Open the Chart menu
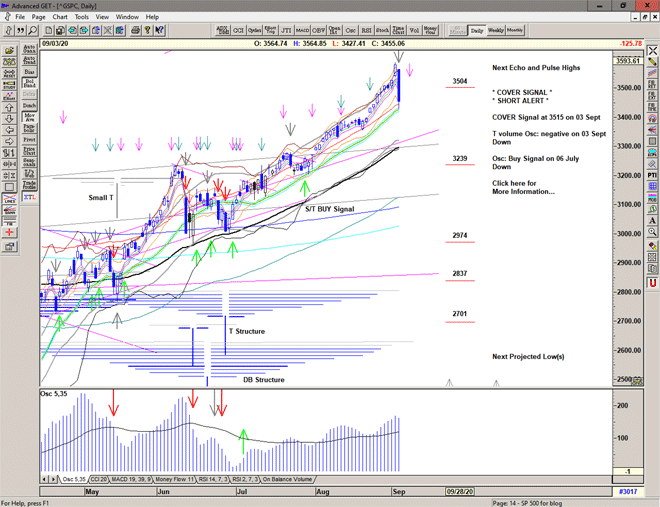Screen dimensions: 660x507 [x=60, y=17]
